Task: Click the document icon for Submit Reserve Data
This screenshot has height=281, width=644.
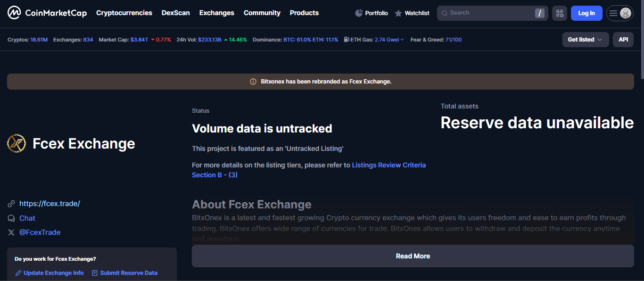Action: [95, 273]
